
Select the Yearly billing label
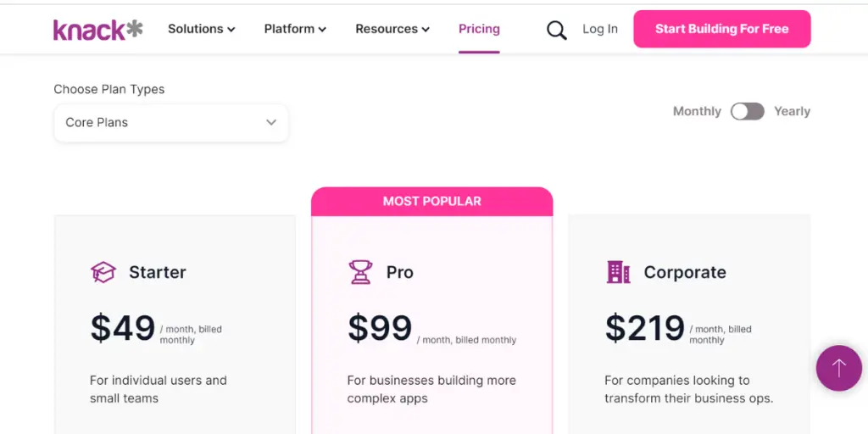[793, 111]
